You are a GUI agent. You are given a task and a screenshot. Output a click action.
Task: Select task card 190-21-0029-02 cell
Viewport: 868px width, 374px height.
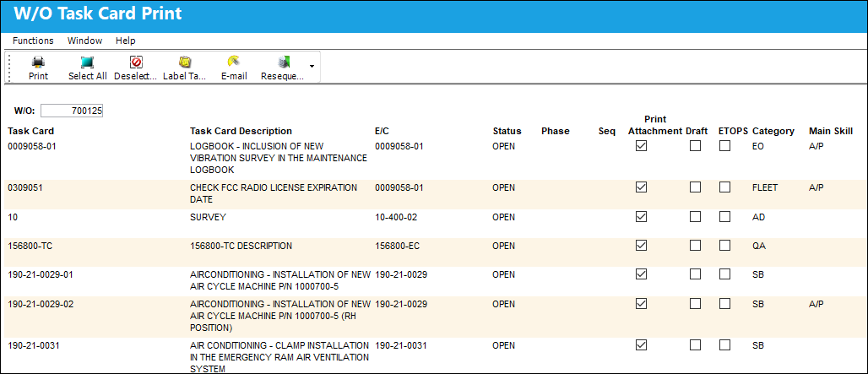(x=40, y=304)
